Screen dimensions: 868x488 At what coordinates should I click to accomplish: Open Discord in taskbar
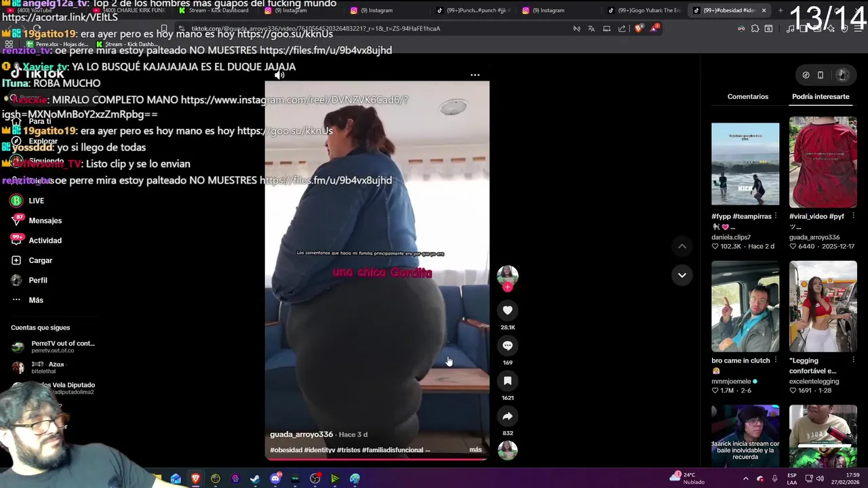click(x=275, y=479)
